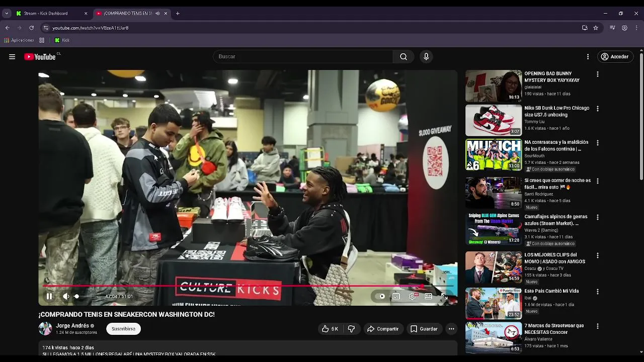Open options for Opening Bad Bunny video
The image size is (644, 362).
point(598,74)
